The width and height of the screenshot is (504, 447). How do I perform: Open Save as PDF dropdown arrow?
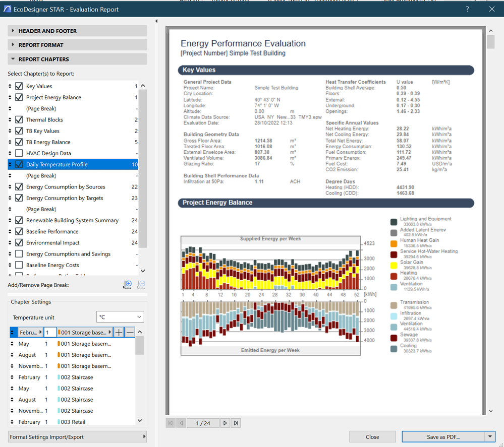coord(490,437)
